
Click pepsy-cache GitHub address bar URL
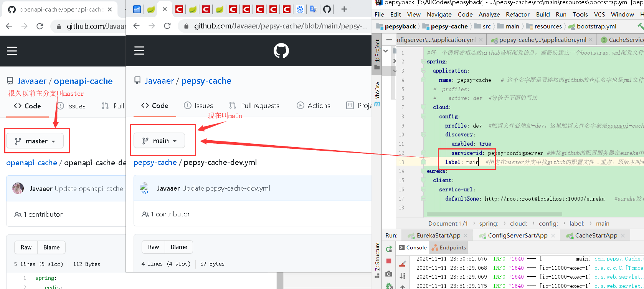tap(281, 26)
